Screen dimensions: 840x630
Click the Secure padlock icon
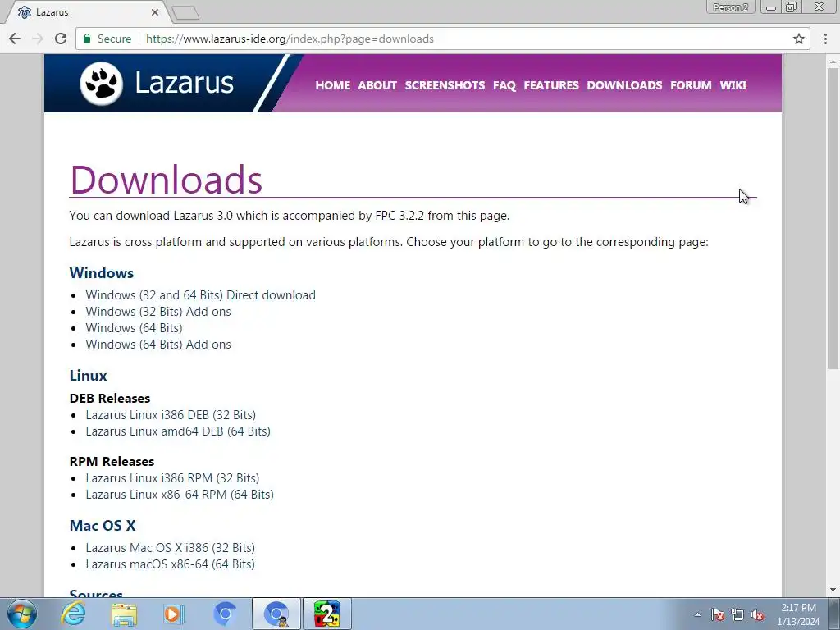coord(87,39)
